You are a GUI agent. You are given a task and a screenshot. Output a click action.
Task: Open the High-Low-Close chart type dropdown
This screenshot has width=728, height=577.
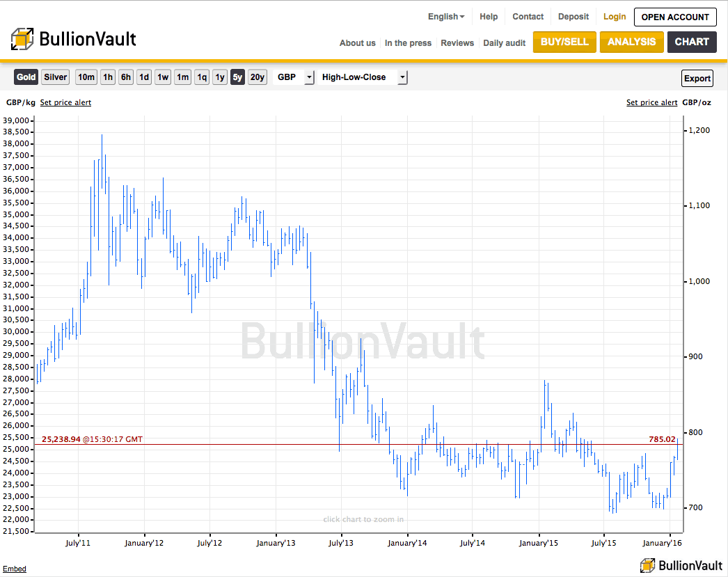click(x=363, y=77)
